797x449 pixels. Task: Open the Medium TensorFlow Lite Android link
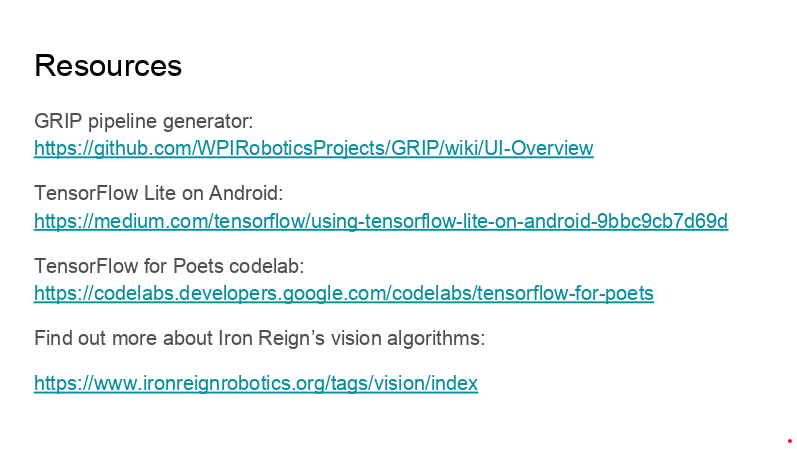click(x=381, y=221)
